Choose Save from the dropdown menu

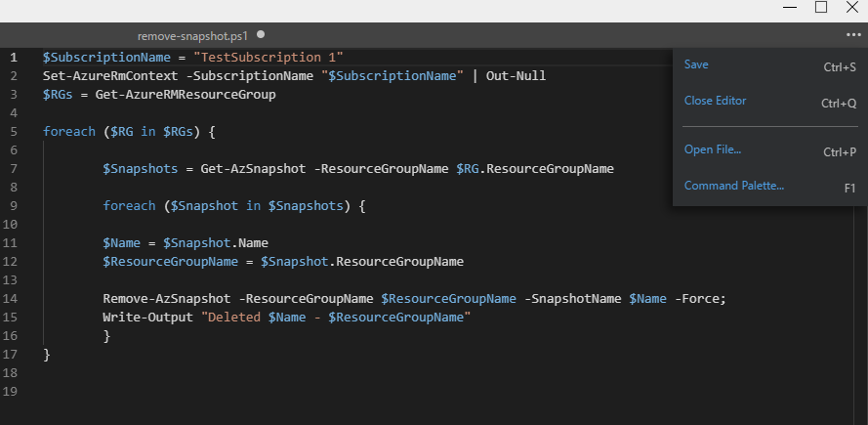click(x=696, y=64)
